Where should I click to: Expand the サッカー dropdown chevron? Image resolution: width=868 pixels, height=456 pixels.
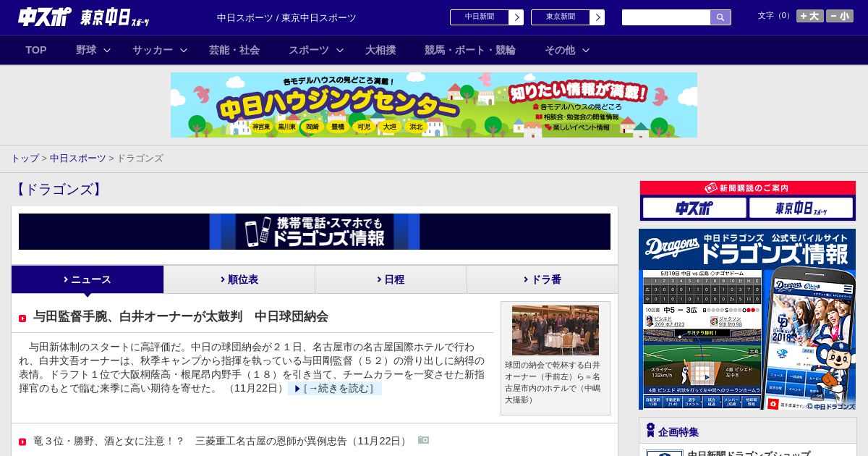coord(184,50)
